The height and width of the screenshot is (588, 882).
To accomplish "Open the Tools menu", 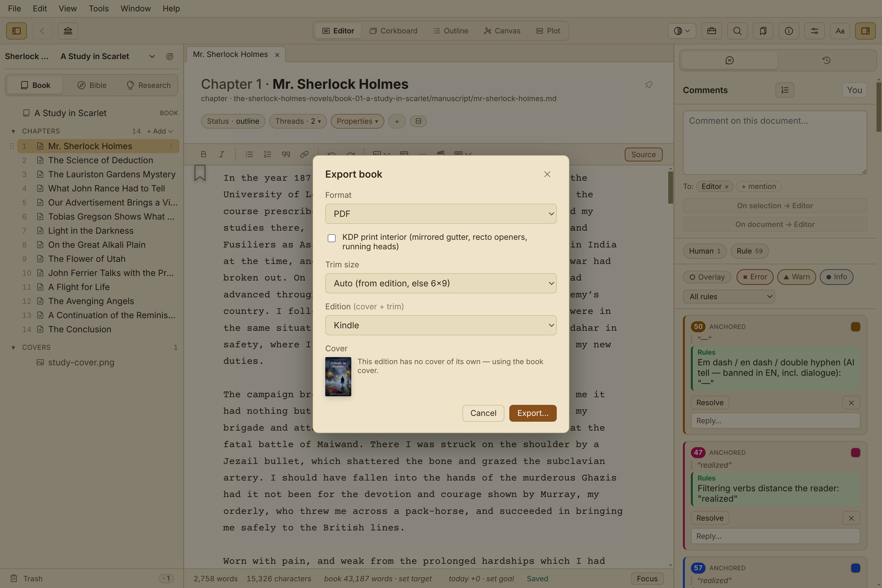I will 99,8.
